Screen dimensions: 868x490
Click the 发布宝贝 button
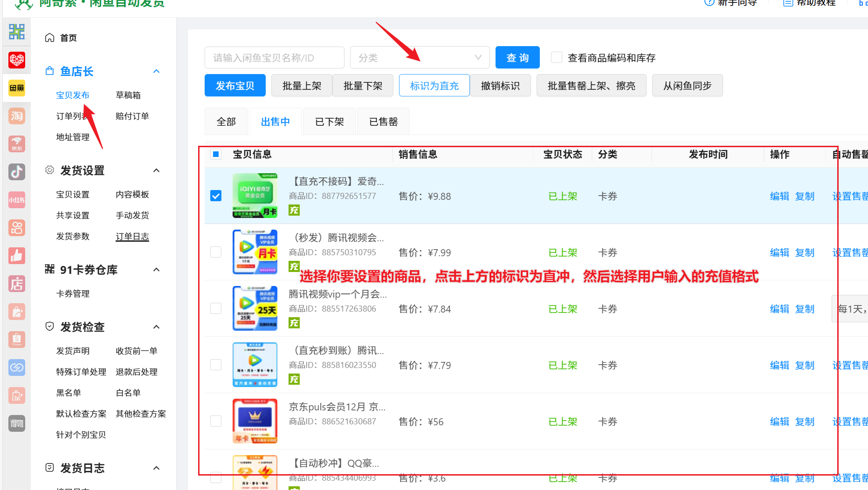(235, 85)
